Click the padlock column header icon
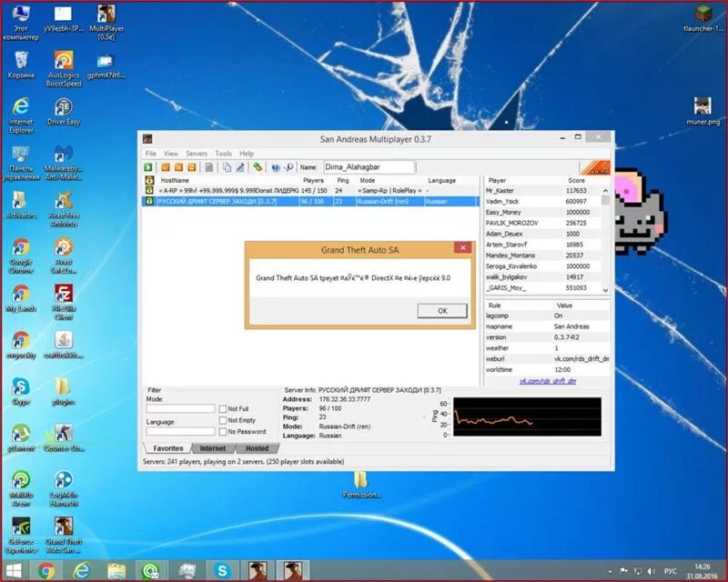This screenshot has width=728, height=582. [x=149, y=180]
